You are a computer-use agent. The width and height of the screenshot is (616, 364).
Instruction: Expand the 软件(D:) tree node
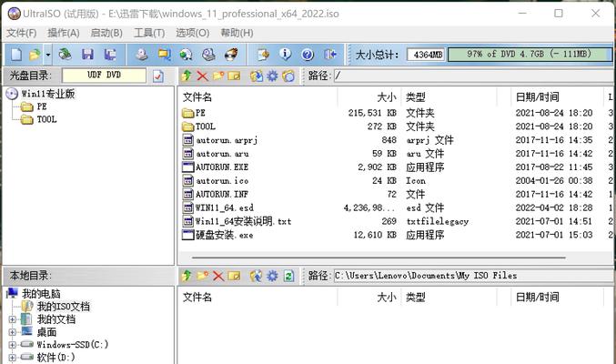pyautogui.click(x=12, y=358)
